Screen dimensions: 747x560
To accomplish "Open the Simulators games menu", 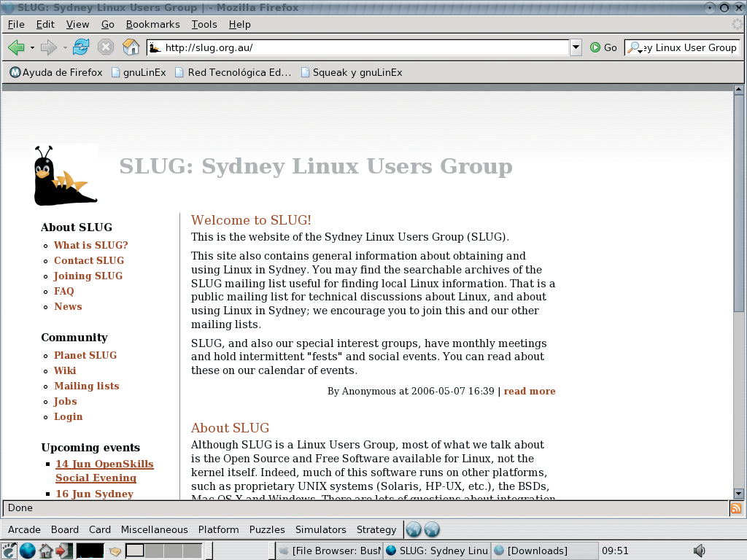I will (x=321, y=529).
